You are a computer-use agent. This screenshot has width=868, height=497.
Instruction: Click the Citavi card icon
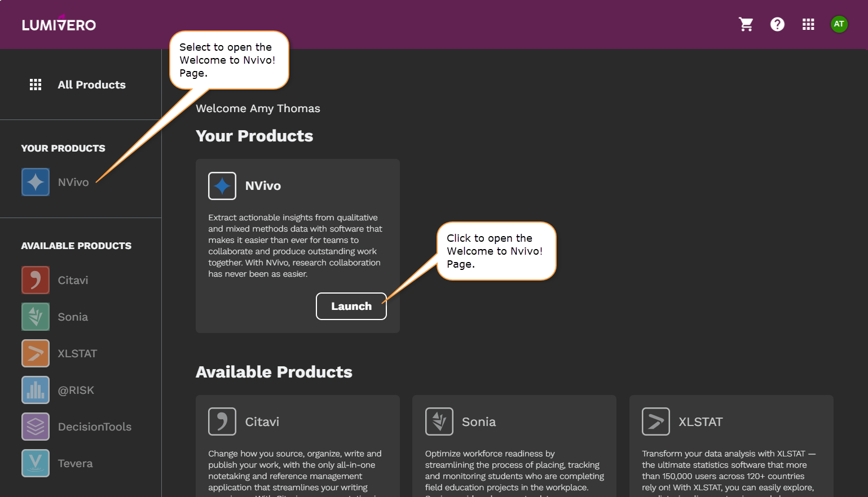pos(222,421)
